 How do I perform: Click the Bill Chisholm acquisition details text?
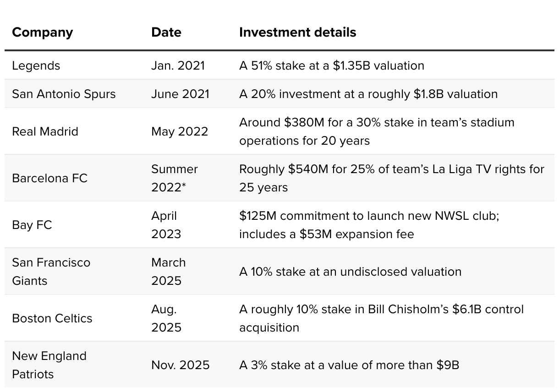pyautogui.click(x=381, y=318)
